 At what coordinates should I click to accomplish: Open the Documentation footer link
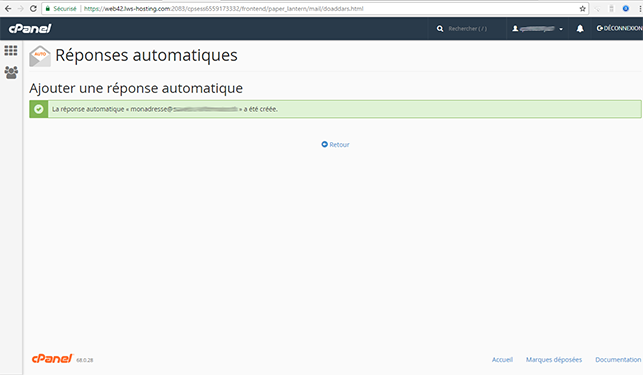pos(618,360)
